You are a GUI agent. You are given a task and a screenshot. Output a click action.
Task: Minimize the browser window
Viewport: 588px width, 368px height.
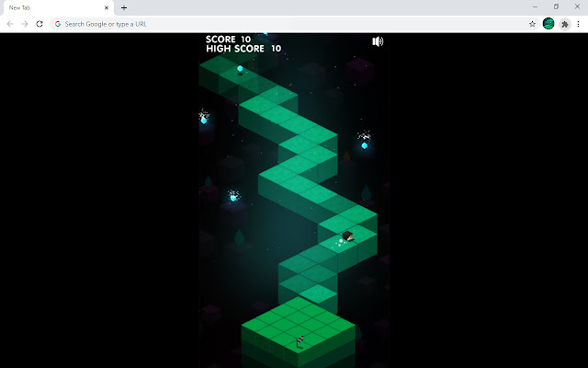coord(535,6)
